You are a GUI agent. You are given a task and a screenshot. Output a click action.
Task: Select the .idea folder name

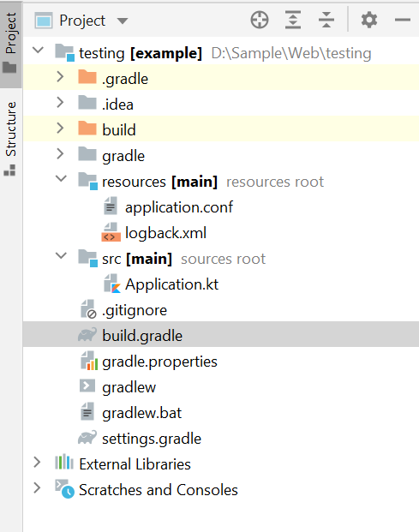tap(117, 105)
